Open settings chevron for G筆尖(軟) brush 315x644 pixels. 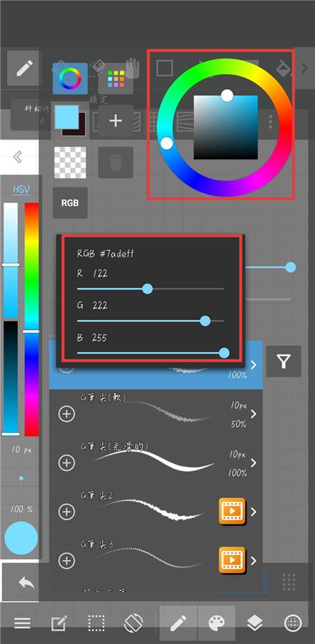(x=254, y=414)
